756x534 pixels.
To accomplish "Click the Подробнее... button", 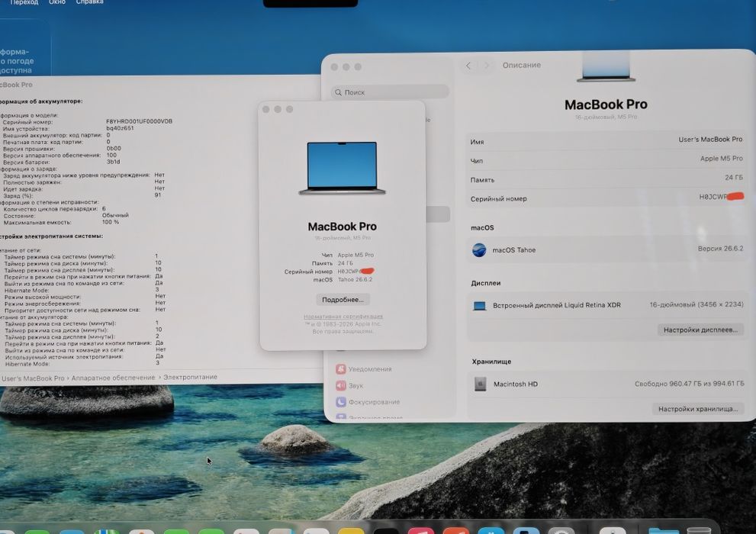I will pos(343,299).
